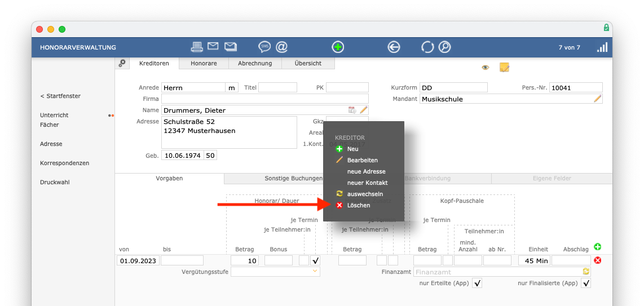Toggle 'nur Finalisierte (App)' checkbox
This screenshot has width=644, height=306.
[x=586, y=283]
